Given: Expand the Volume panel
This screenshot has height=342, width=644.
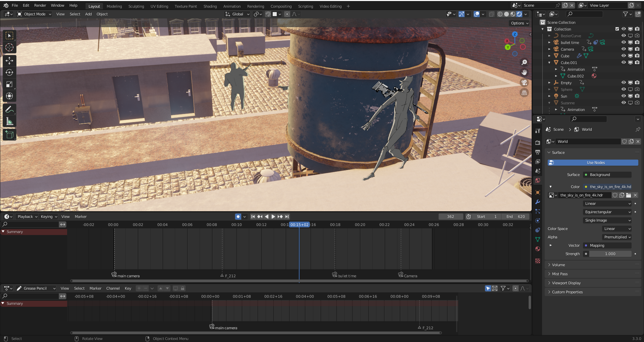Looking at the screenshot, I should coord(558,265).
